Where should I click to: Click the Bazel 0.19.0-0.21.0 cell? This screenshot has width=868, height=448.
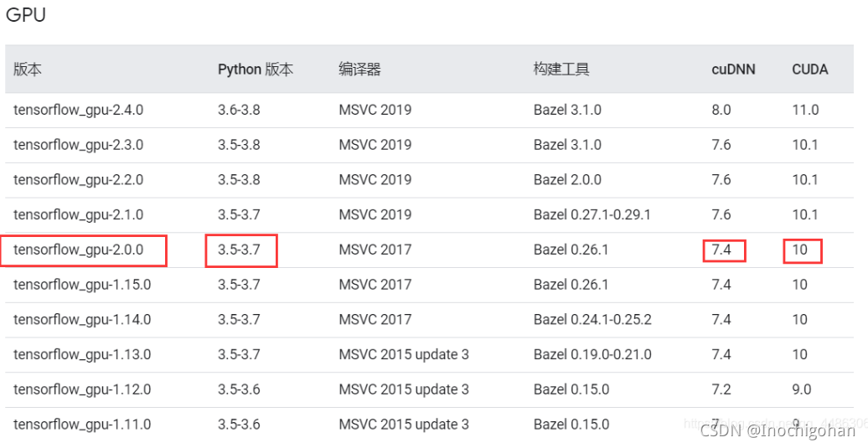point(592,354)
